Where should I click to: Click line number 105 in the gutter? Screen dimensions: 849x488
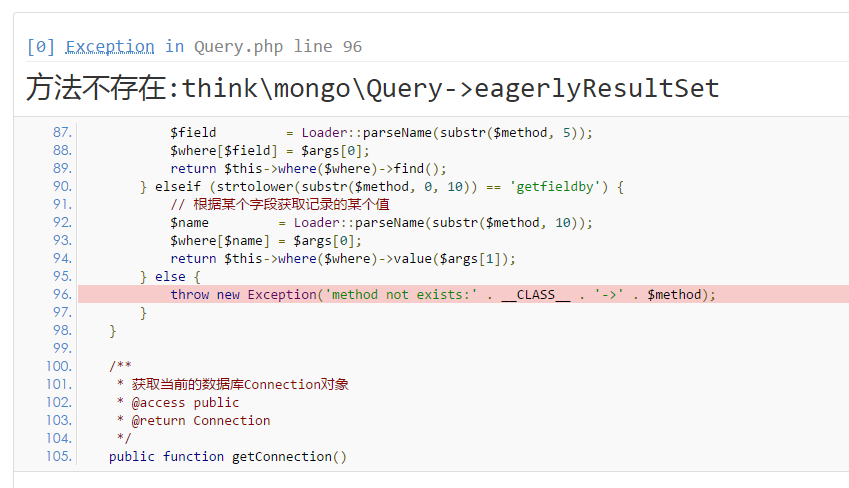pyautogui.click(x=60, y=456)
